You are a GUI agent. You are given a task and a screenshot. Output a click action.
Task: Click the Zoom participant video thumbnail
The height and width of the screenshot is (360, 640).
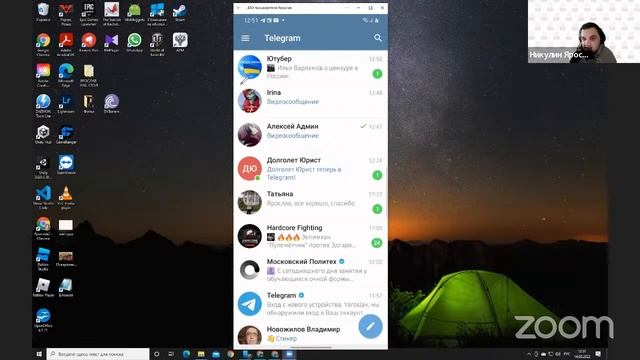584,31
